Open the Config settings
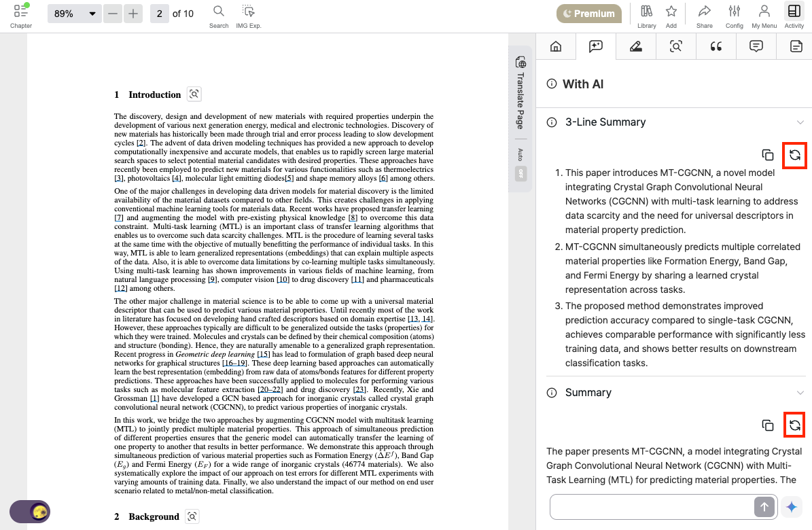The image size is (812, 530). [735, 16]
